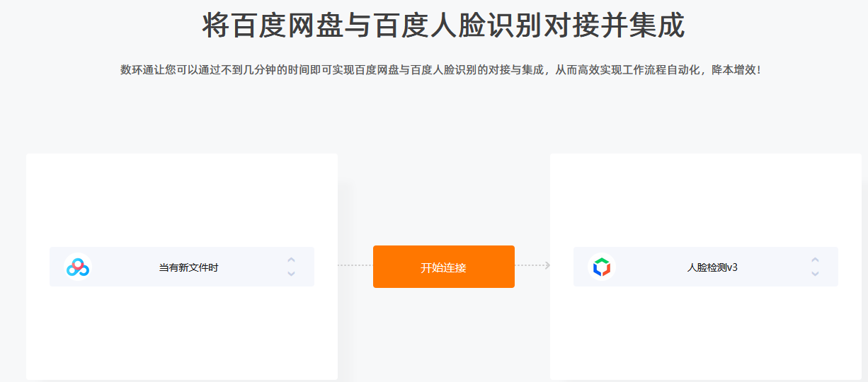
Task: Click down chevron beside 人脸检测v3
Action: [x=815, y=274]
